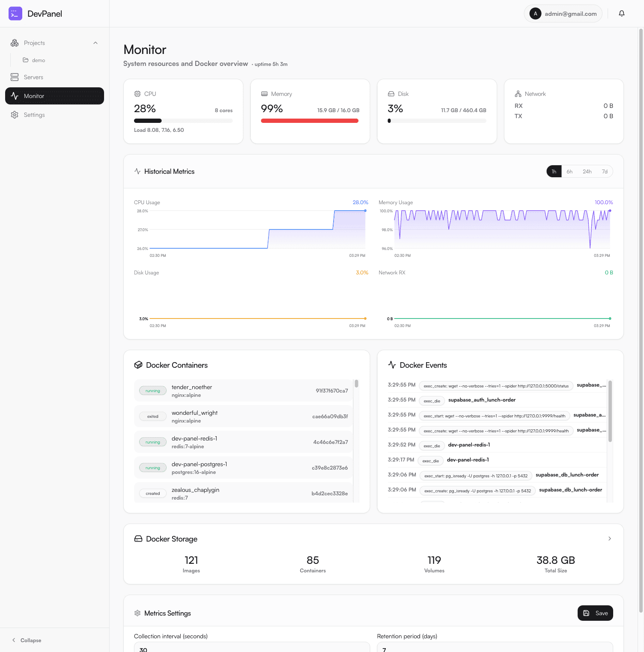This screenshot has width=644, height=652.
Task: Collapse the Projects section chevron
Action: [95, 43]
